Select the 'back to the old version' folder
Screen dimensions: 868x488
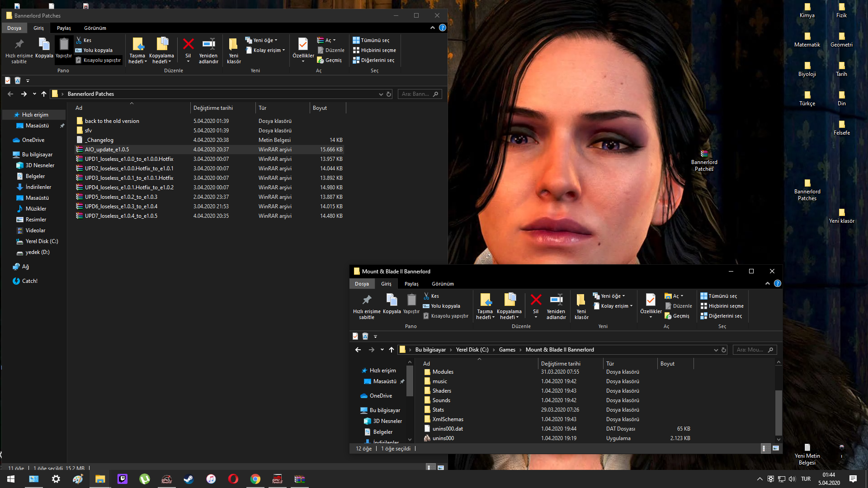(x=210, y=121)
